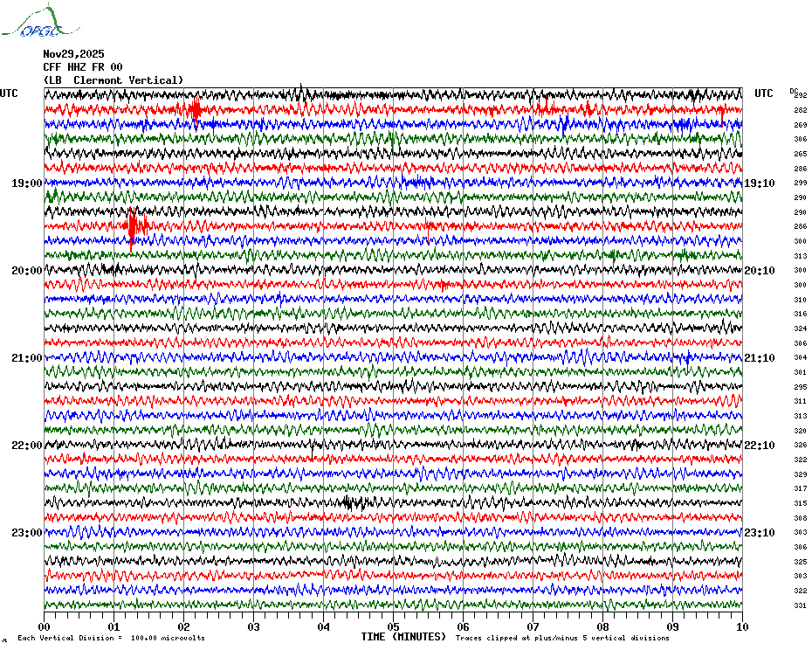This screenshot has width=812, height=650.
Task: Select the 20:00 hour marker on left
Action: pos(26,271)
